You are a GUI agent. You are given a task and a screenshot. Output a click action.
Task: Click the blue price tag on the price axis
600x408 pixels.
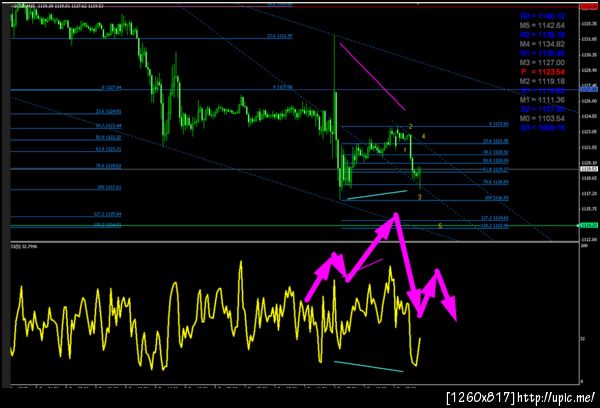click(x=589, y=89)
